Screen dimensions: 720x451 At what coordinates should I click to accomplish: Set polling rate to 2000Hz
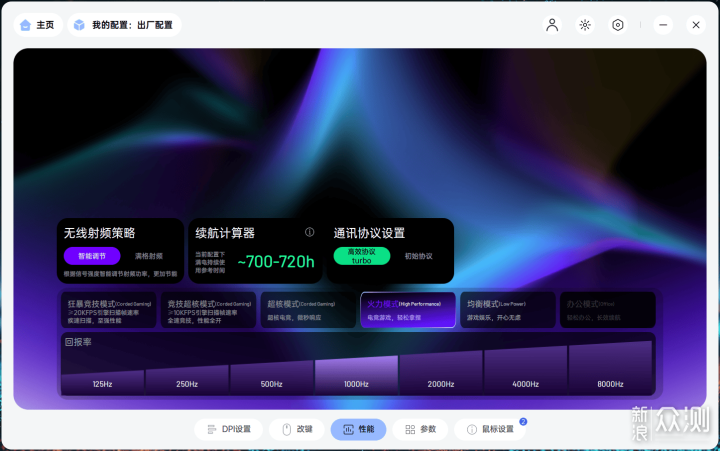click(441, 373)
